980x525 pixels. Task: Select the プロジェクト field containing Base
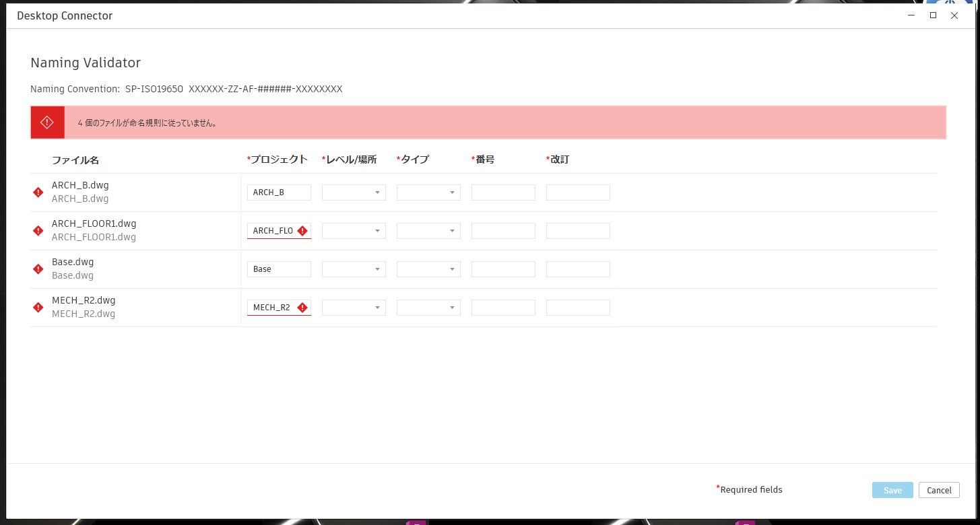click(x=279, y=269)
